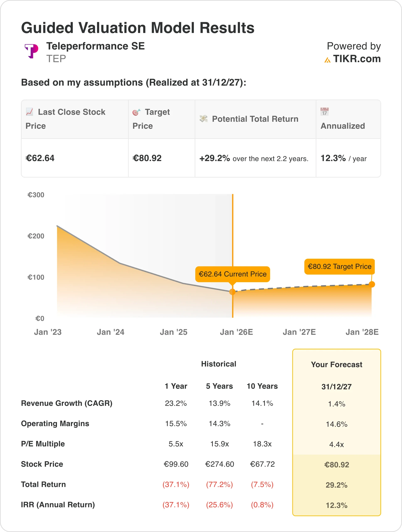
Task: Click the target dart icon beside Target Price
Action: click(x=136, y=112)
